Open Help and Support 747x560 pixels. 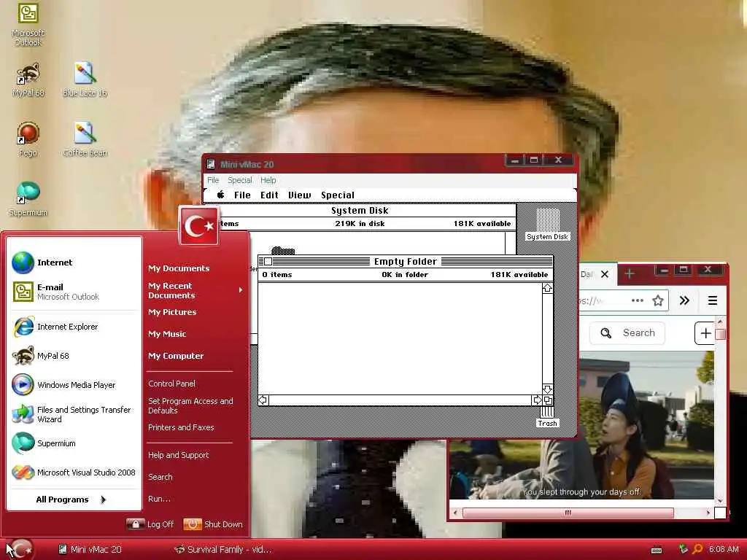(178, 455)
